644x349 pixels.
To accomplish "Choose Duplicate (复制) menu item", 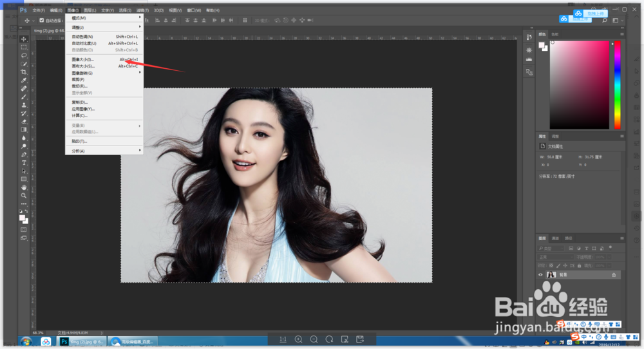I will click(104, 102).
